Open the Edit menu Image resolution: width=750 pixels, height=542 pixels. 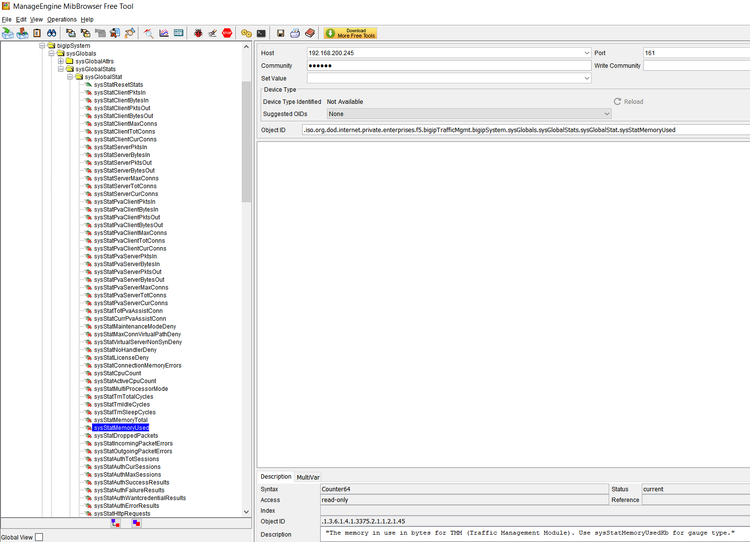pyautogui.click(x=21, y=20)
